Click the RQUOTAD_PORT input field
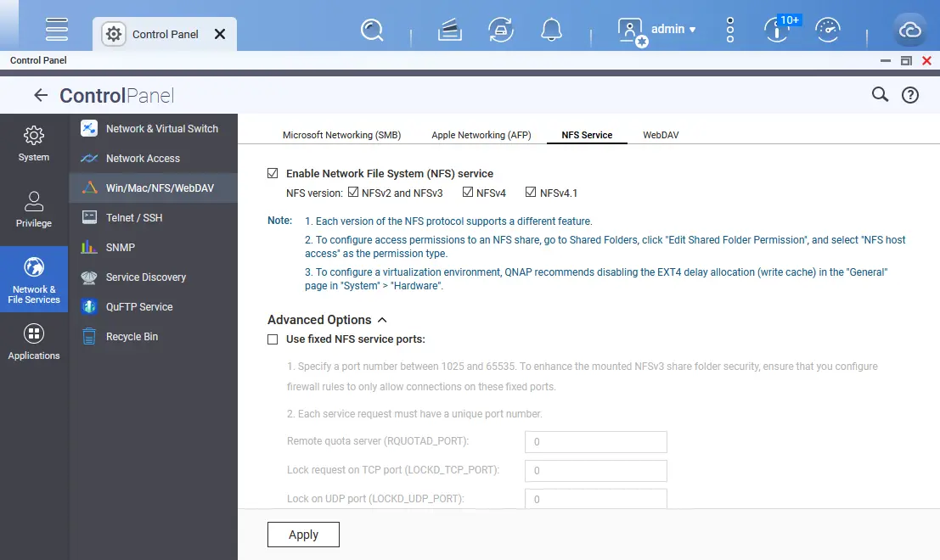Viewport: 940px width, 560px height. tap(596, 442)
